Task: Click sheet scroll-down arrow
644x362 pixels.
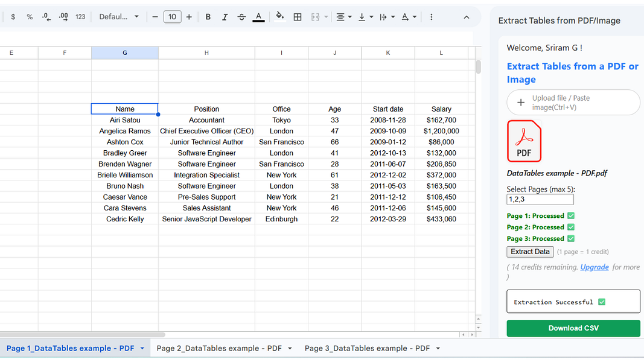Action: point(479,328)
